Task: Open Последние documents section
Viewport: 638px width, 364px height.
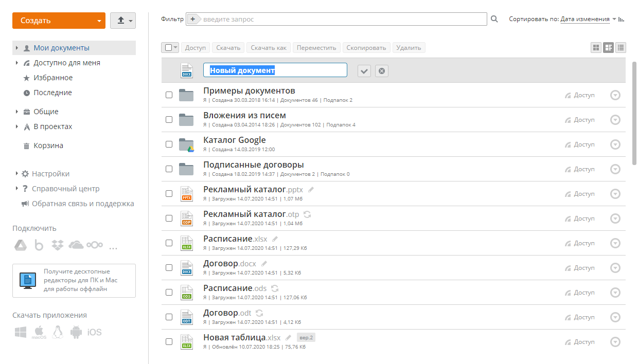Action: coord(52,93)
